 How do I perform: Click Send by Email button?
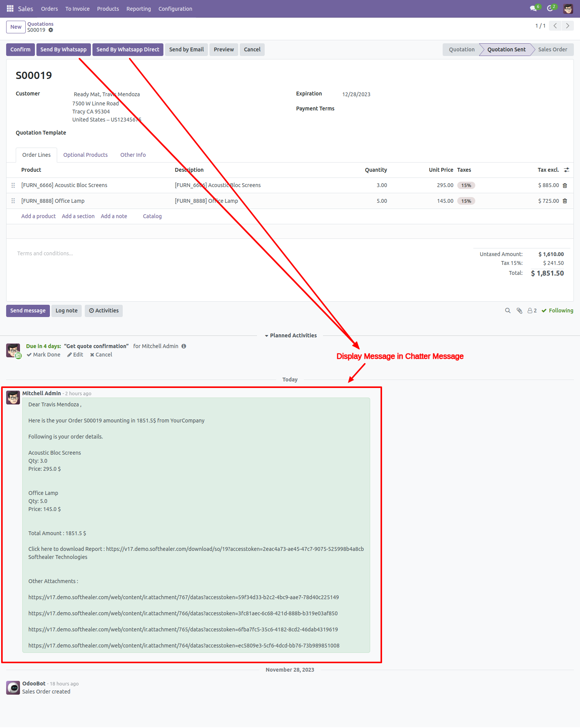[x=186, y=49]
